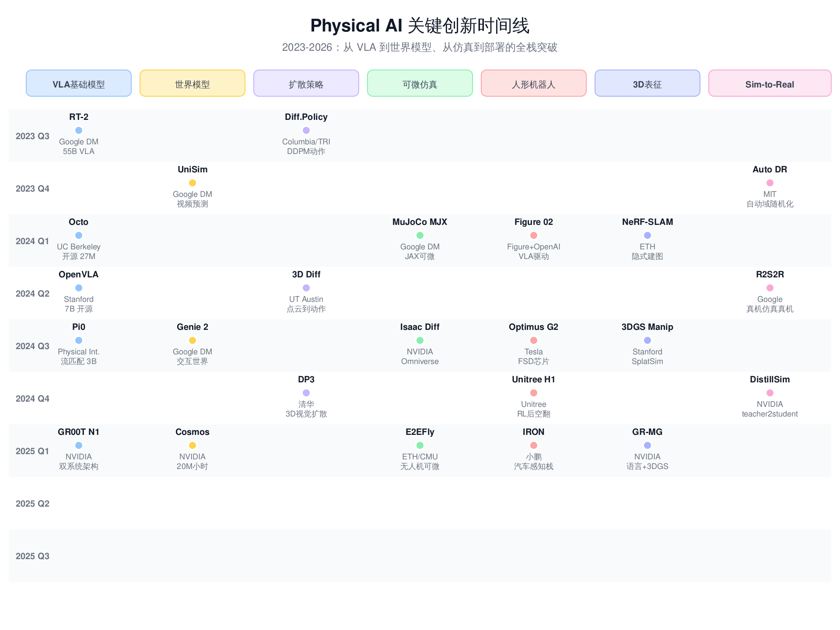The image size is (840, 630).
Task: Click the IRON timeline dot
Action: tap(534, 445)
